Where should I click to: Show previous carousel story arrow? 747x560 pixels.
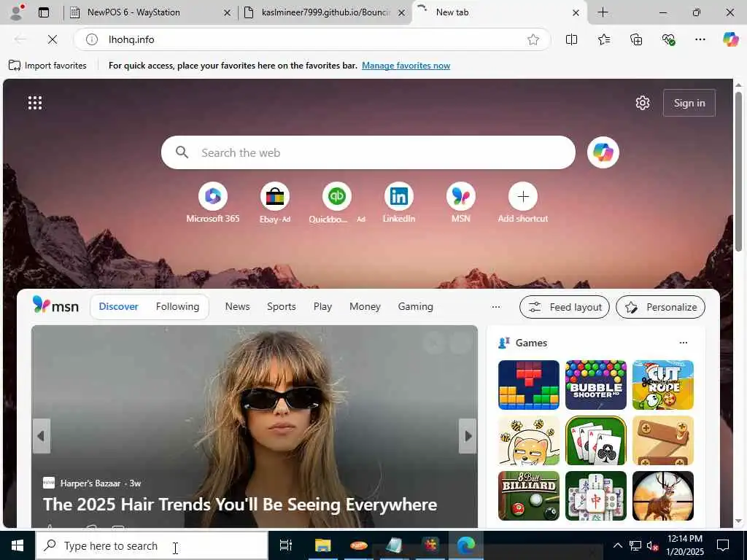click(x=42, y=436)
